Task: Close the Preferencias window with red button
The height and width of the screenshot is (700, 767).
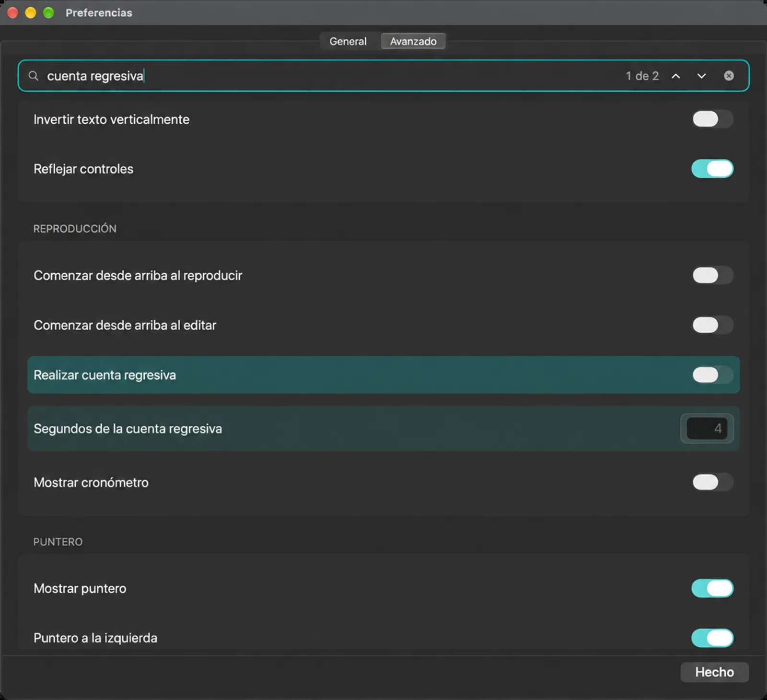Action: point(13,13)
